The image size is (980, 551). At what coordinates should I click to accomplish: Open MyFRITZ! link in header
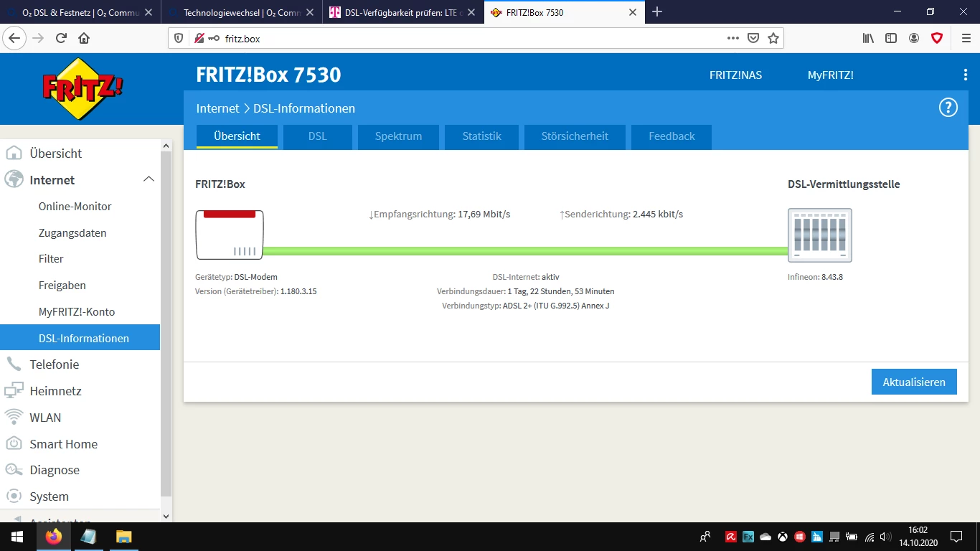click(x=831, y=75)
